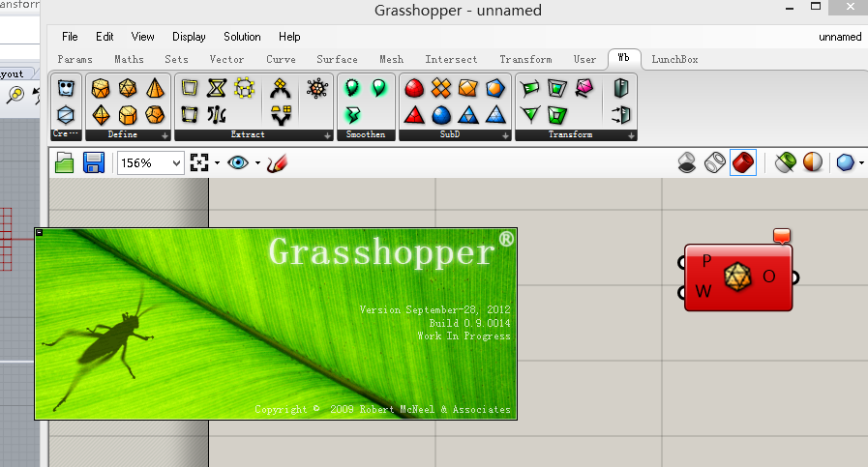This screenshot has height=467, width=868.
Task: Select the green downward triangle Transform icon
Action: (530, 115)
